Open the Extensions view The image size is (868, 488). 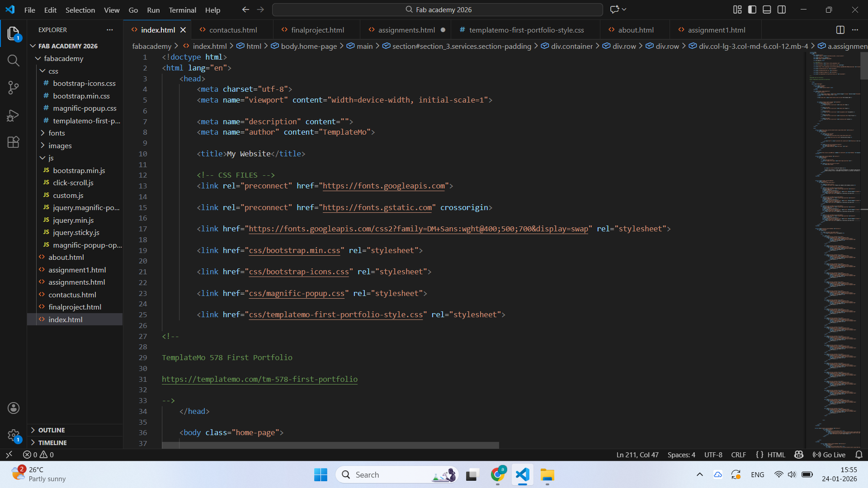click(x=14, y=142)
